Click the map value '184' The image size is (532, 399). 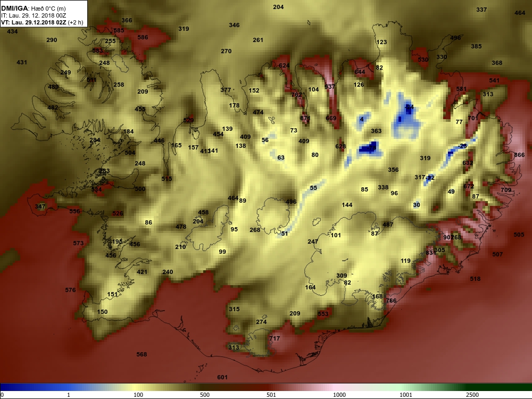point(129,131)
